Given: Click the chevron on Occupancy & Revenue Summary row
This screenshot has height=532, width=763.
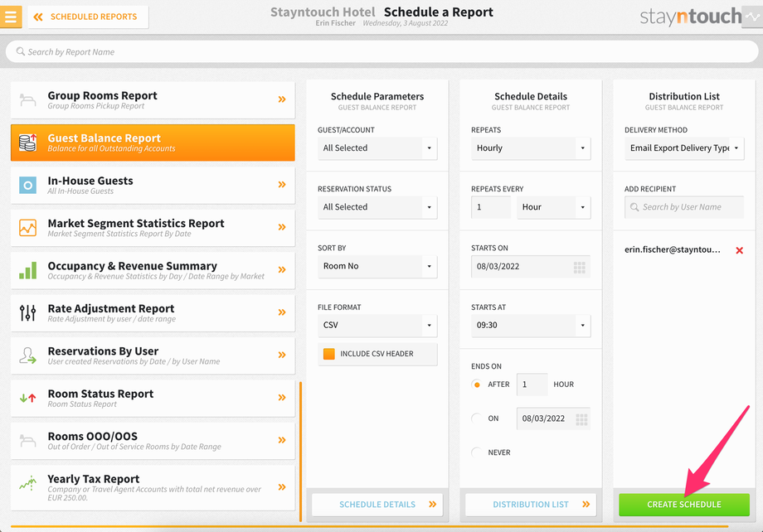Looking at the screenshot, I should point(282,270).
